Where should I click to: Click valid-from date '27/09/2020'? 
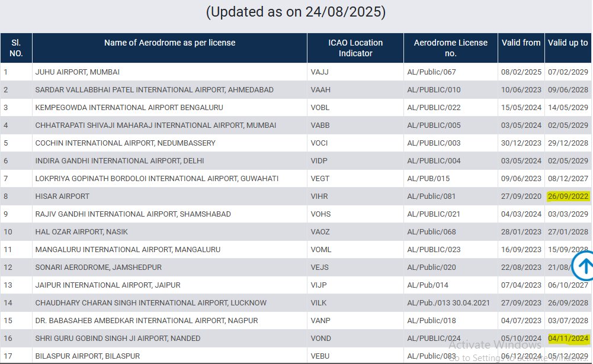coord(521,196)
